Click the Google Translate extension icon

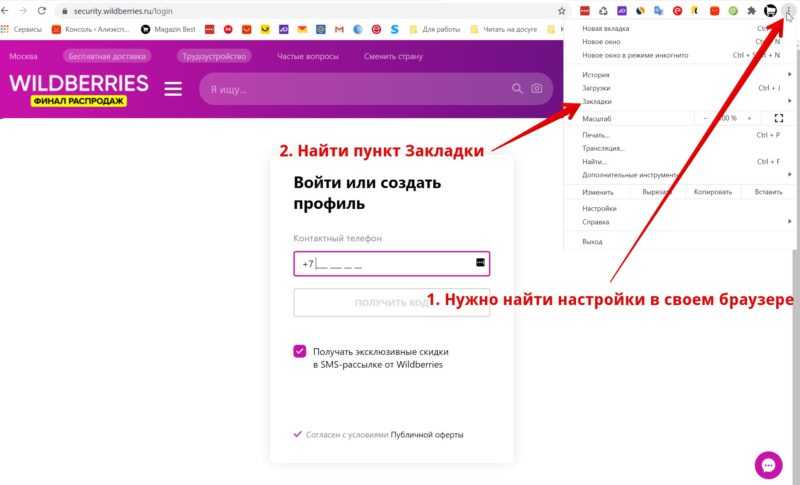[659, 11]
